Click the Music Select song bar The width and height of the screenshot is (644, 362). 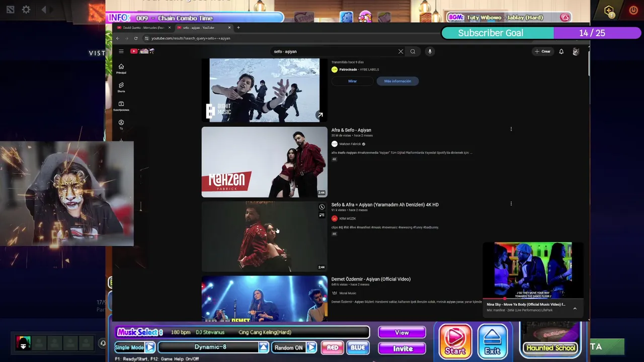point(243,332)
